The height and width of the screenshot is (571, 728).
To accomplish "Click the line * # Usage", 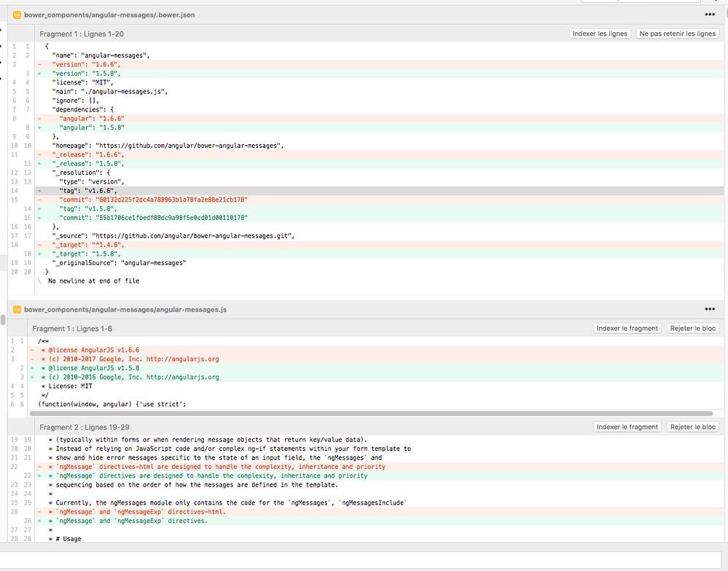I will (379, 539).
